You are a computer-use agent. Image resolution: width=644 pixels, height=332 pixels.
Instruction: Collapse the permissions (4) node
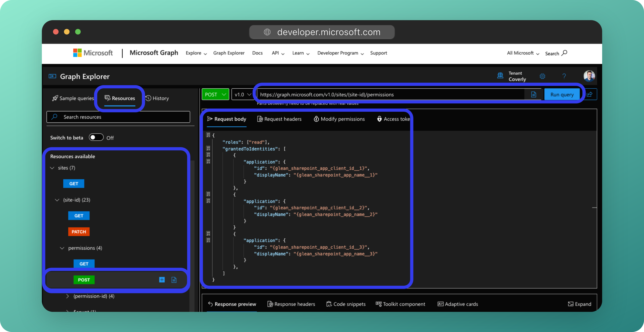(62, 248)
